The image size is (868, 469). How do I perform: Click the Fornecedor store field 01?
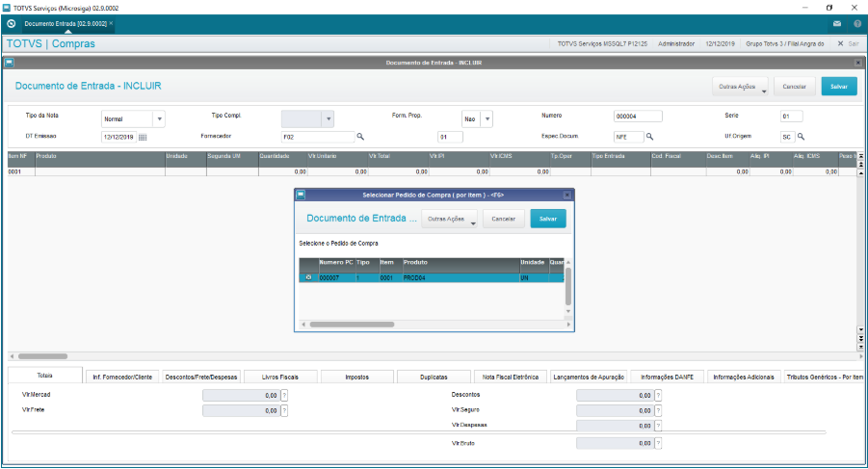click(x=450, y=137)
